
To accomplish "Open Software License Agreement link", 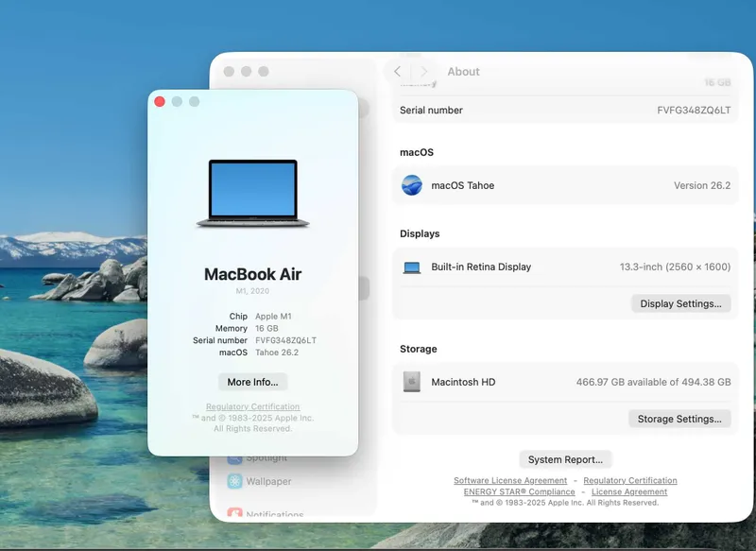I will coord(510,480).
